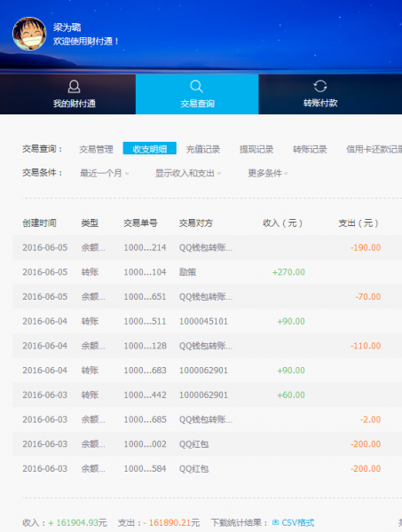The width and height of the screenshot is (402, 532).
Task: Click the 转账付款 refresh arrows icon
Action: point(320,86)
